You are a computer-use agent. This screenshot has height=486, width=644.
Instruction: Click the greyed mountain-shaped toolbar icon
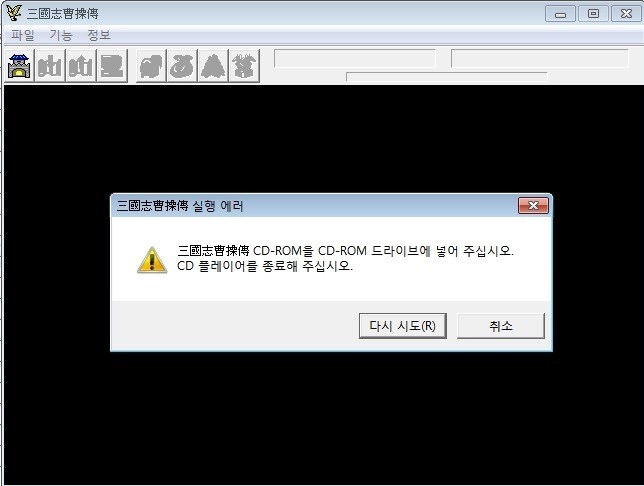click(213, 66)
